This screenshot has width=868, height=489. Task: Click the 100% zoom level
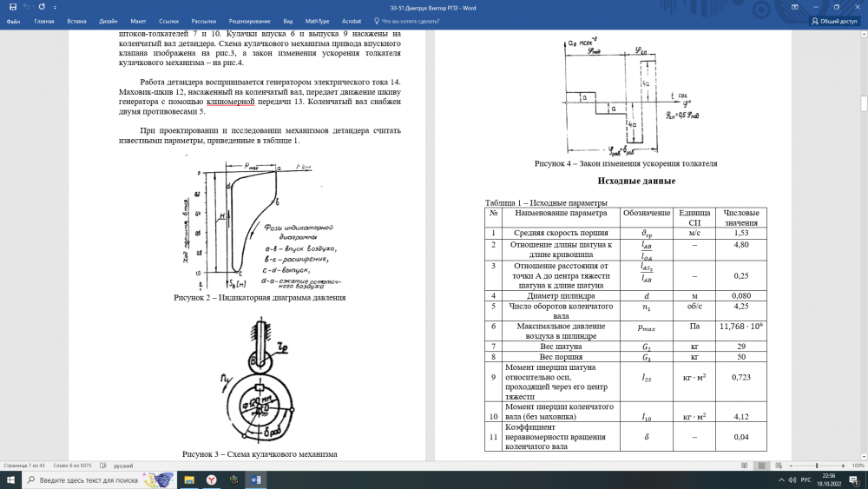(x=858, y=466)
